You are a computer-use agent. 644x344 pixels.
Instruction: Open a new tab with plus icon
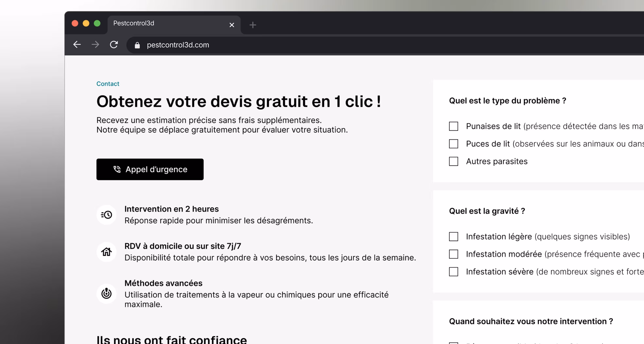[253, 25]
